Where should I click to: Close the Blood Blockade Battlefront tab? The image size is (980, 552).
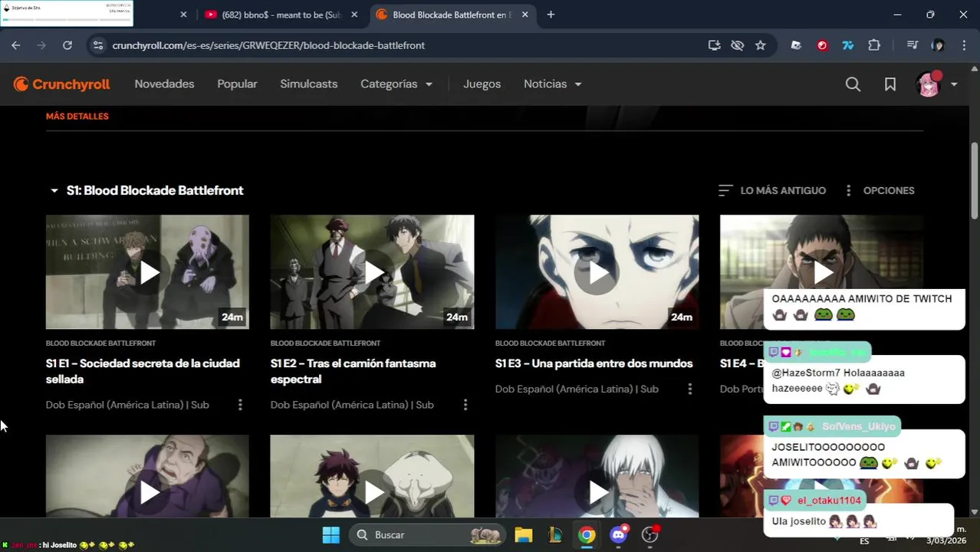coord(525,15)
